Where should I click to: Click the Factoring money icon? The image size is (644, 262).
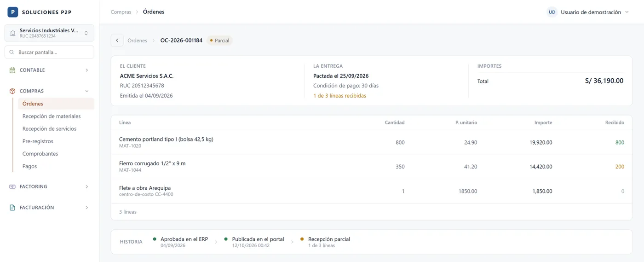coord(12,186)
